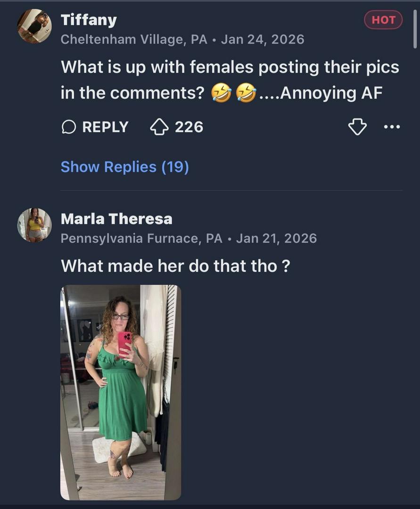Expand Show Replies (19)
Screen dimensions: 420x509
[124, 167]
